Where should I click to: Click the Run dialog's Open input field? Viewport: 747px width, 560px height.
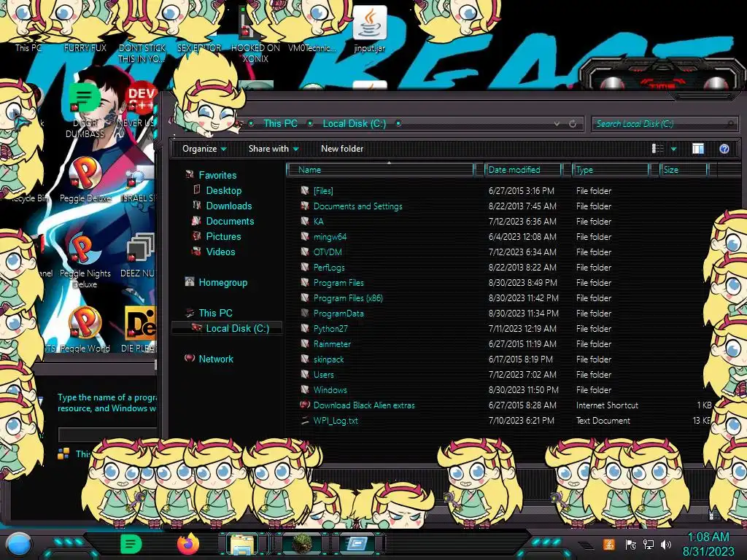pos(108,434)
